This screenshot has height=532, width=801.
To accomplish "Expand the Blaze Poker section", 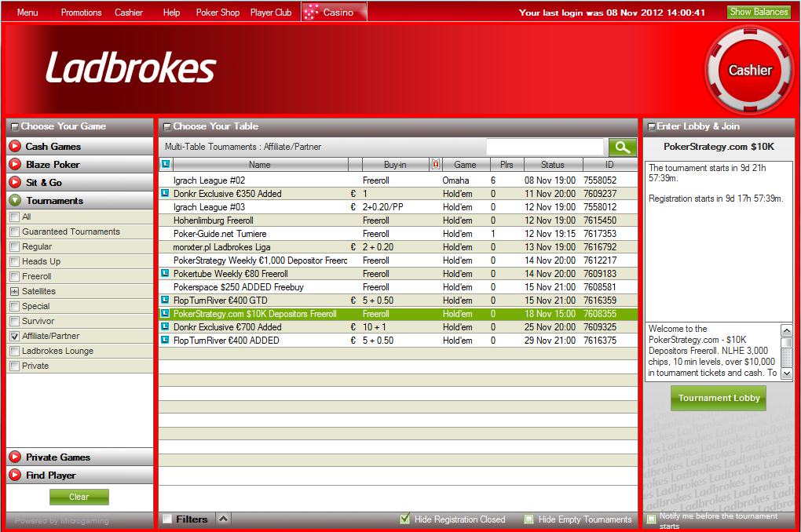I will coord(79,165).
